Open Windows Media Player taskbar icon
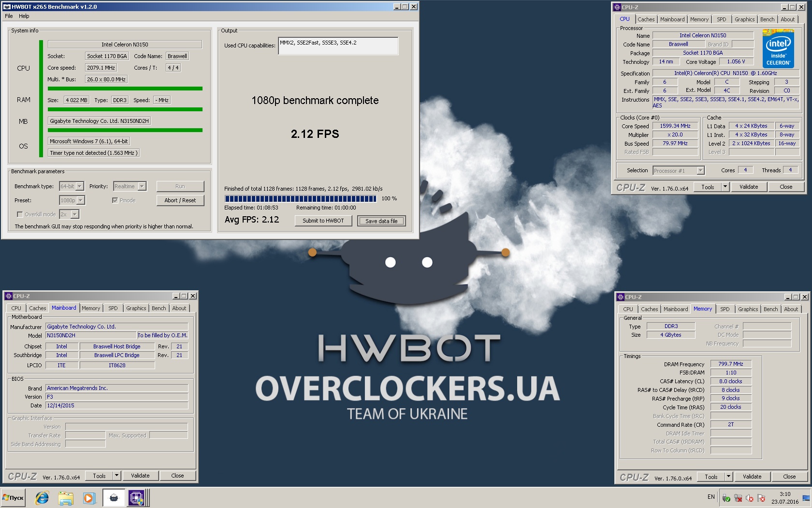 89,497
